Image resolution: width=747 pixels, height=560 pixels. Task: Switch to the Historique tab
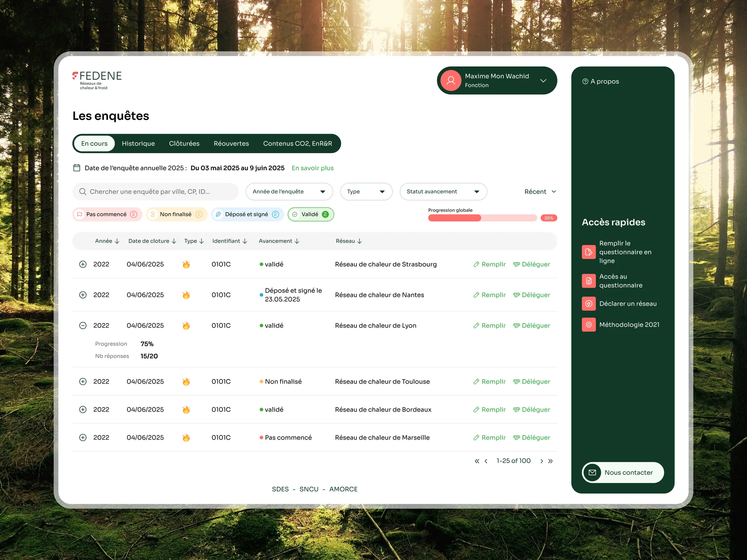(138, 144)
